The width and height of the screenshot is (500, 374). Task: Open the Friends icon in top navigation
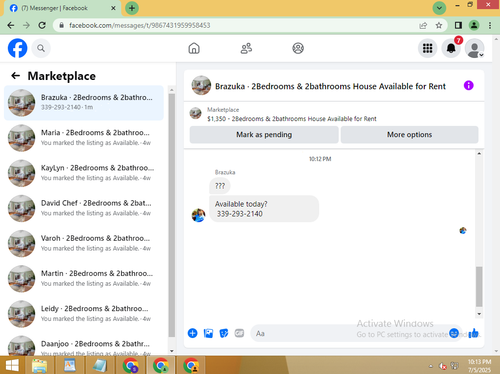point(246,48)
